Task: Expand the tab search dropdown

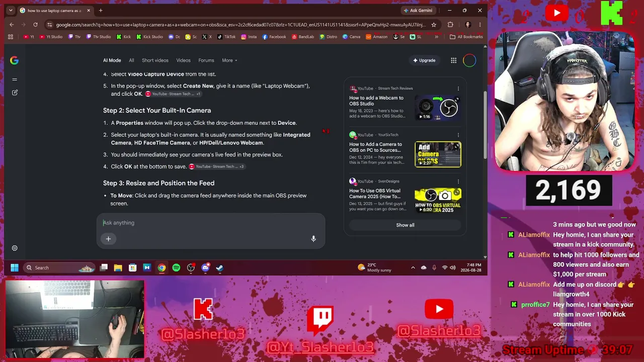Action: [11, 11]
